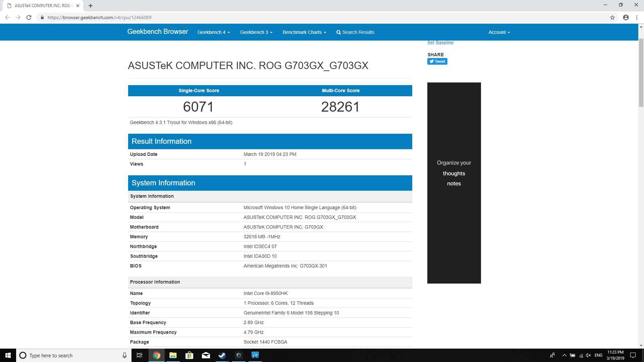Click the site lock icon in the address bar
Screen dimensions: 644x362
42,17
